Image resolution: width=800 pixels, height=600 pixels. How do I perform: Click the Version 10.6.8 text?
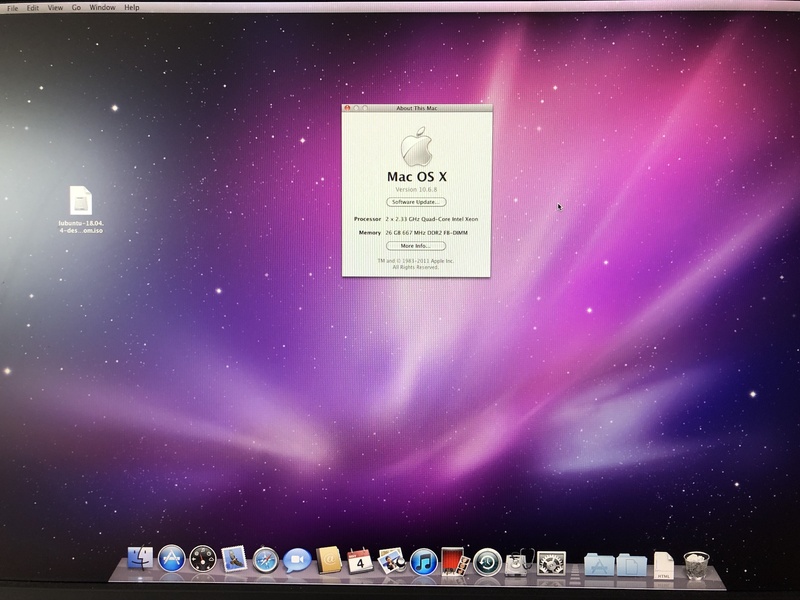point(416,189)
